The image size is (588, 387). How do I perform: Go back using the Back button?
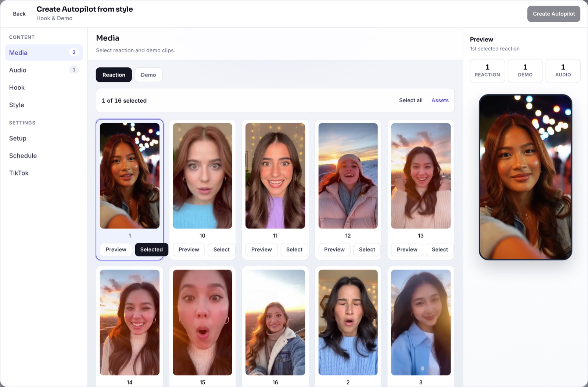(19, 14)
